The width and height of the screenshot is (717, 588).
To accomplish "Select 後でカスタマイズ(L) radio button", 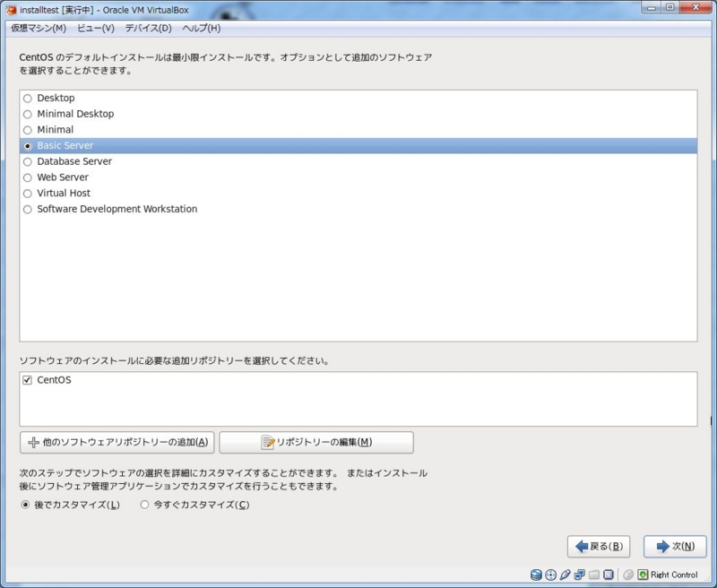I will (x=25, y=505).
